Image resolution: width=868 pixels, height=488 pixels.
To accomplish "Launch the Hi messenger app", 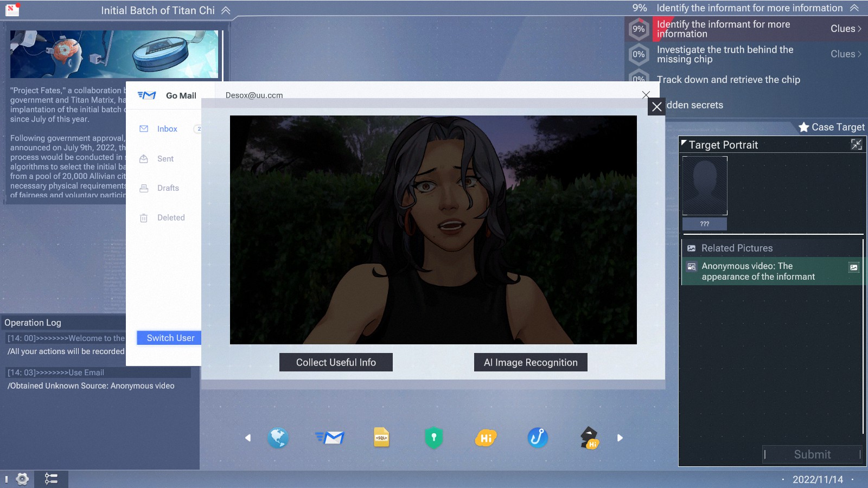I will [486, 438].
